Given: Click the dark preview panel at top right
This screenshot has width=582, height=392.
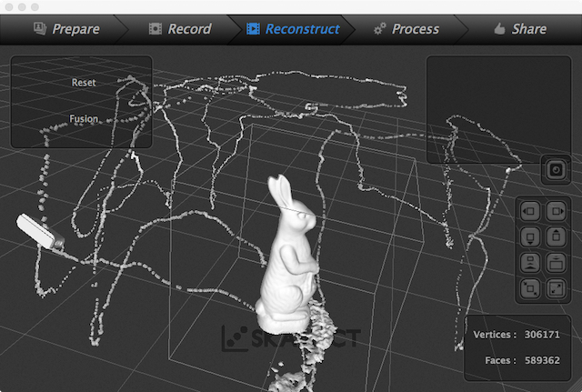Looking at the screenshot, I should point(498,109).
